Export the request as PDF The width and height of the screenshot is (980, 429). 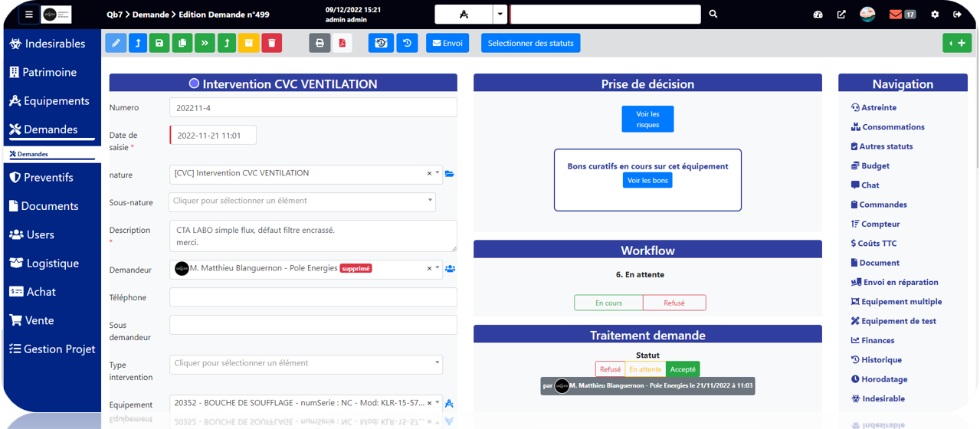[342, 43]
